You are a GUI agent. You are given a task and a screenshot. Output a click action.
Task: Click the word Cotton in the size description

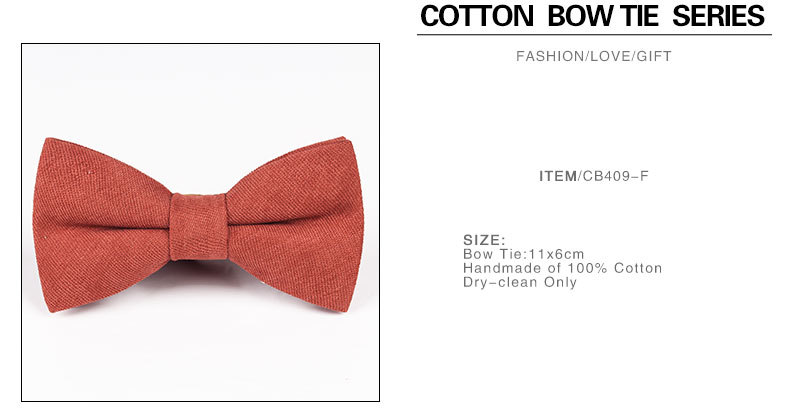point(638,268)
